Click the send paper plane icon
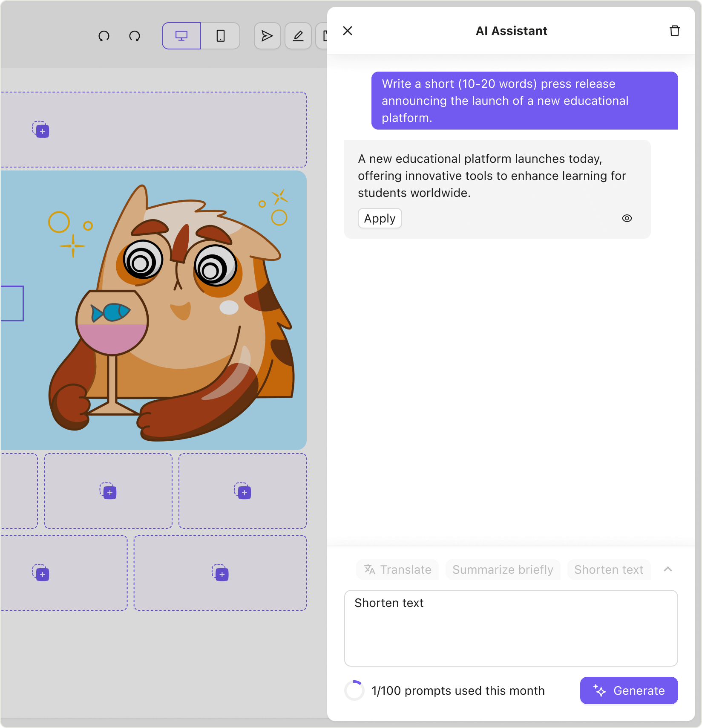The height and width of the screenshot is (728, 702). click(x=267, y=36)
